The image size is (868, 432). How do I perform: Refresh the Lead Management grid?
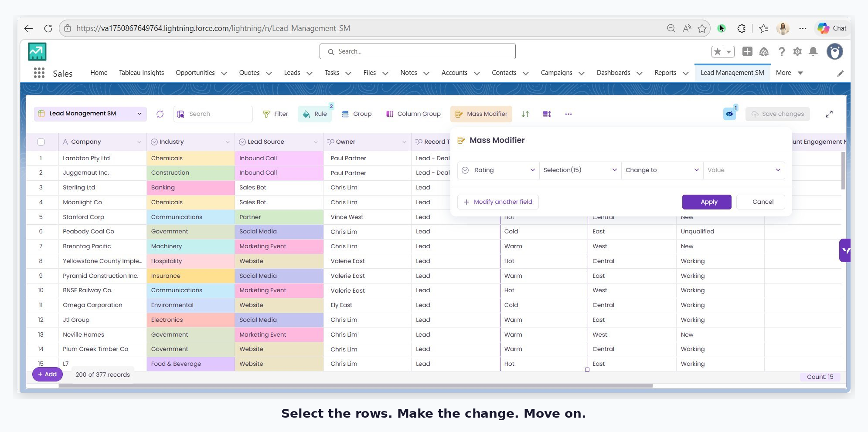point(160,114)
